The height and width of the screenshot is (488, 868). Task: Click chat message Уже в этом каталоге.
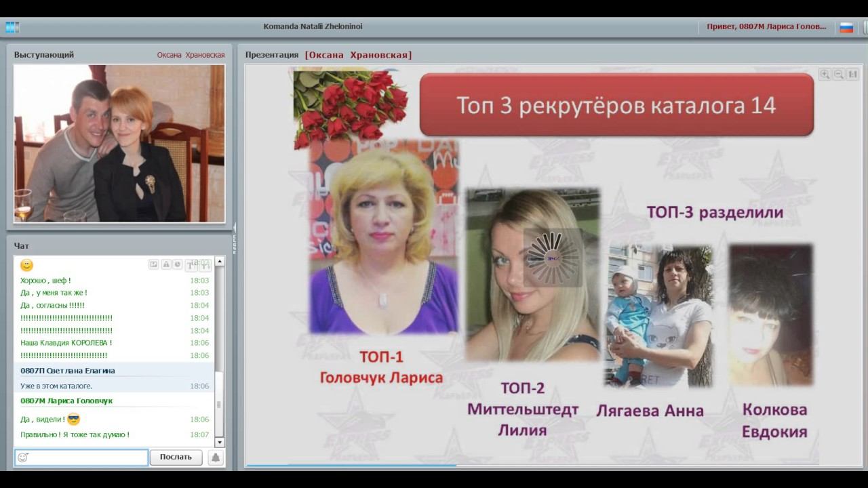[56, 386]
